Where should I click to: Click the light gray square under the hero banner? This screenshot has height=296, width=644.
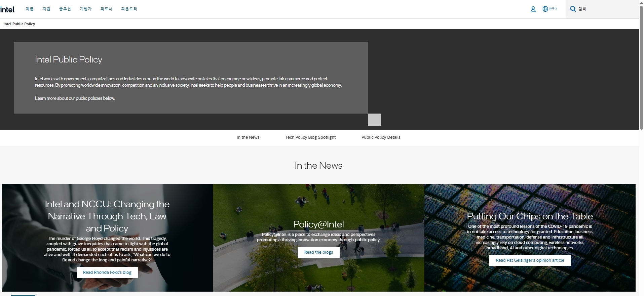(374, 120)
